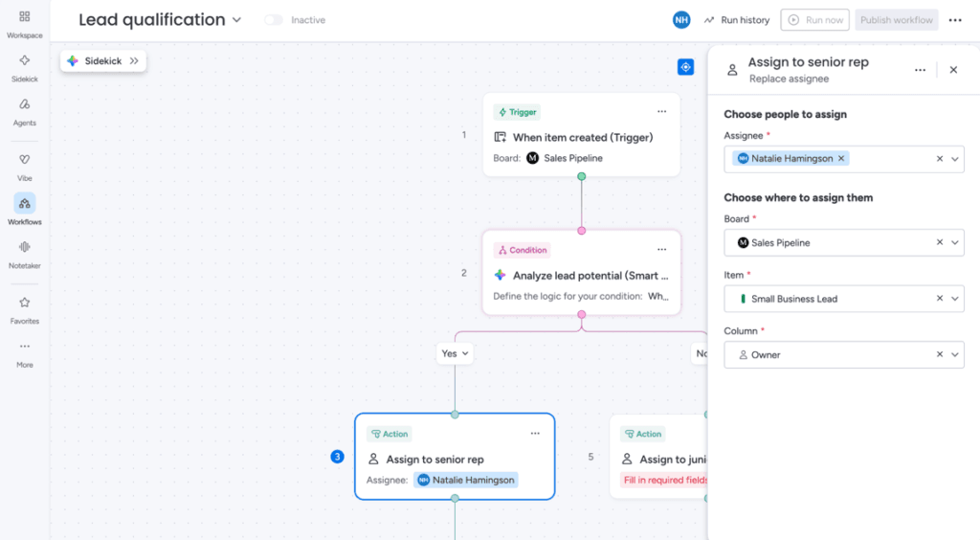Image resolution: width=980 pixels, height=540 pixels.
Task: Click the pink Condition tag label
Action: coord(522,250)
